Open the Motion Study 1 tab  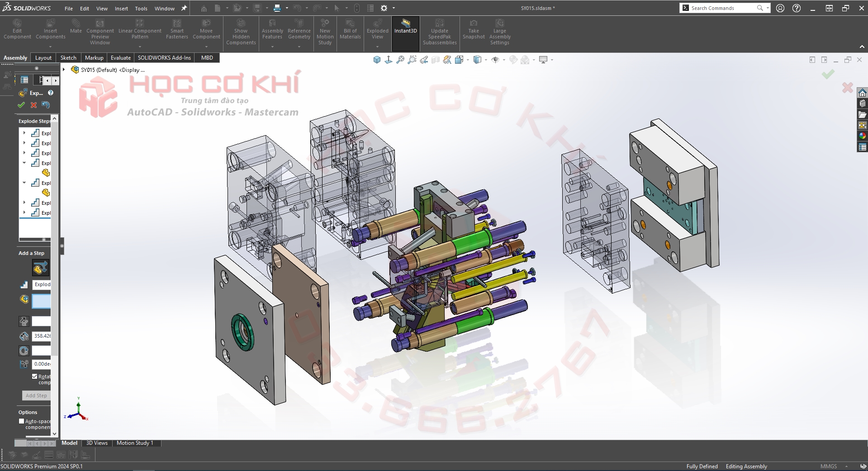[x=135, y=443]
